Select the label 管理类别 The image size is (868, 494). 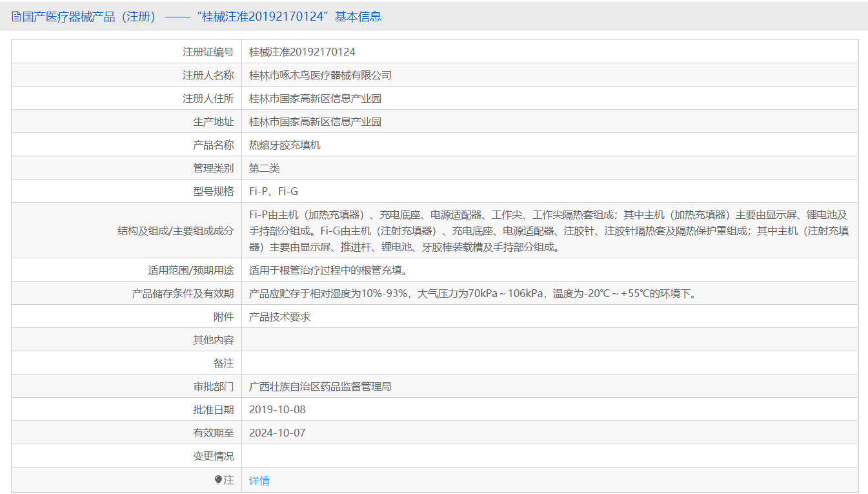[214, 168]
